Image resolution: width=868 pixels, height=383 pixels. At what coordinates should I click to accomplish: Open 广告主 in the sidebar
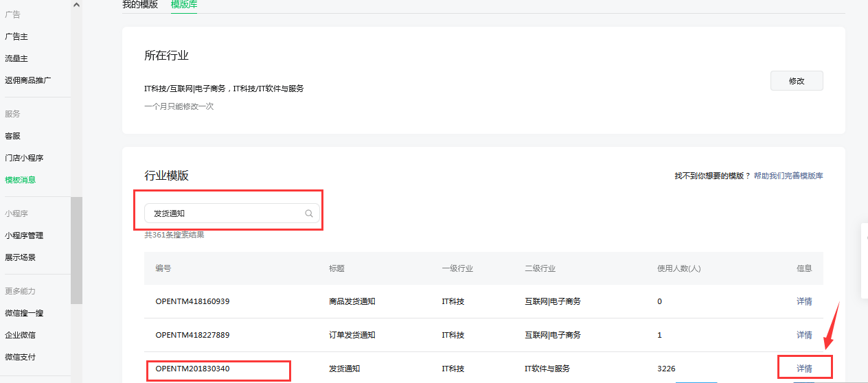point(16,36)
